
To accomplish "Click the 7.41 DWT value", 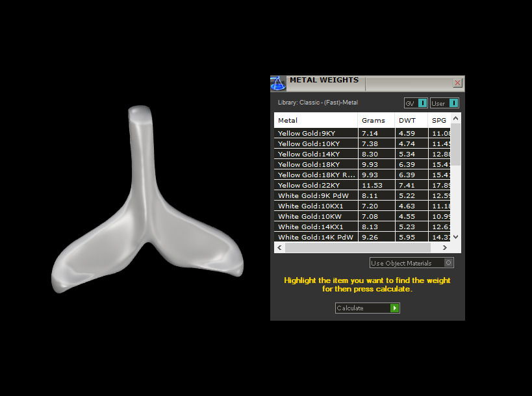I will (407, 186).
